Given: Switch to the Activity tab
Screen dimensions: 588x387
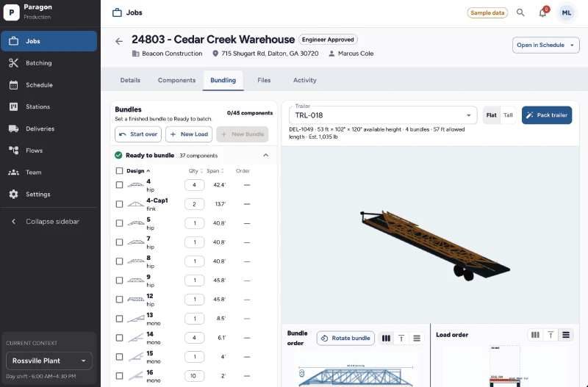Looking at the screenshot, I should pyautogui.click(x=305, y=80).
